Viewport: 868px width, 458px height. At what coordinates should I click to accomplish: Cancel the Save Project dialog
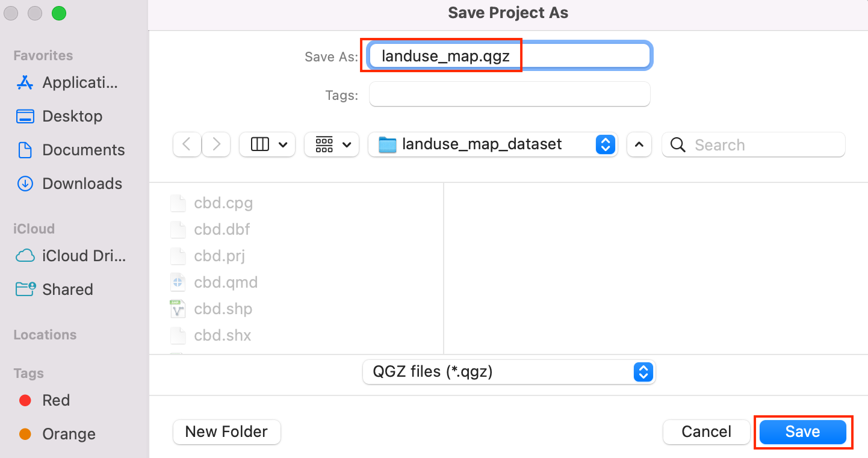[x=706, y=432]
